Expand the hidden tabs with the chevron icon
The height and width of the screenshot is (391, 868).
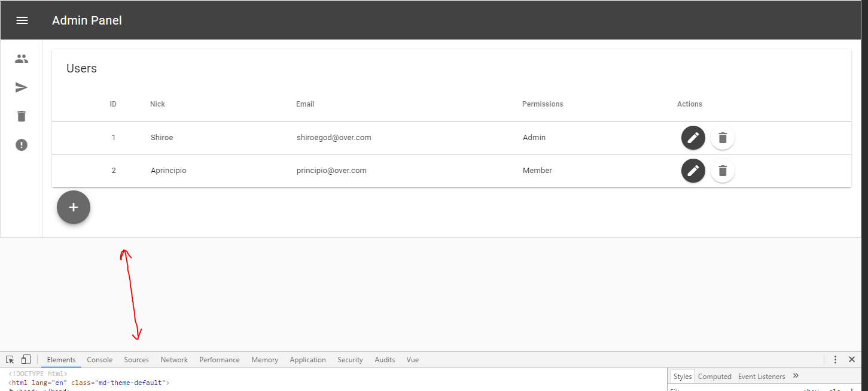(796, 375)
